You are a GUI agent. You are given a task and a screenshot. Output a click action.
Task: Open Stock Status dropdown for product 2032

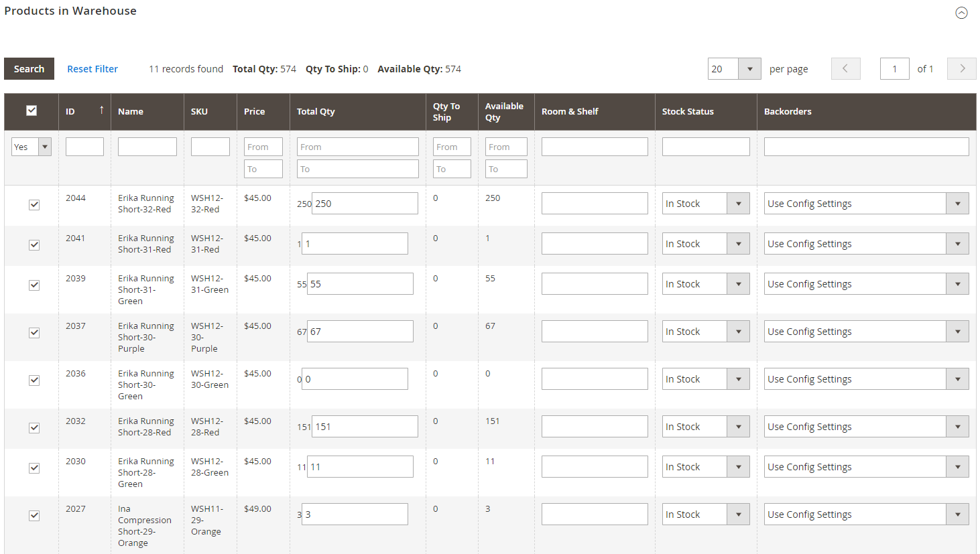706,427
